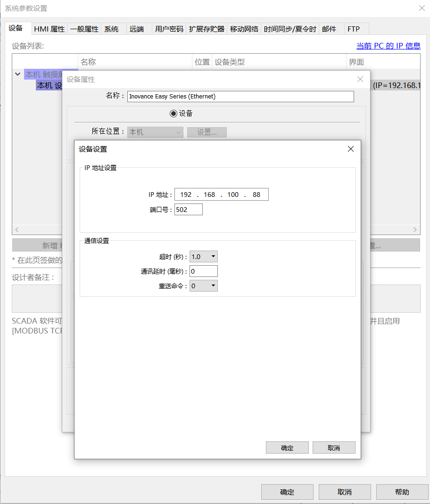Close the 设备属性 window
This screenshot has width=430, height=504.
360,79
